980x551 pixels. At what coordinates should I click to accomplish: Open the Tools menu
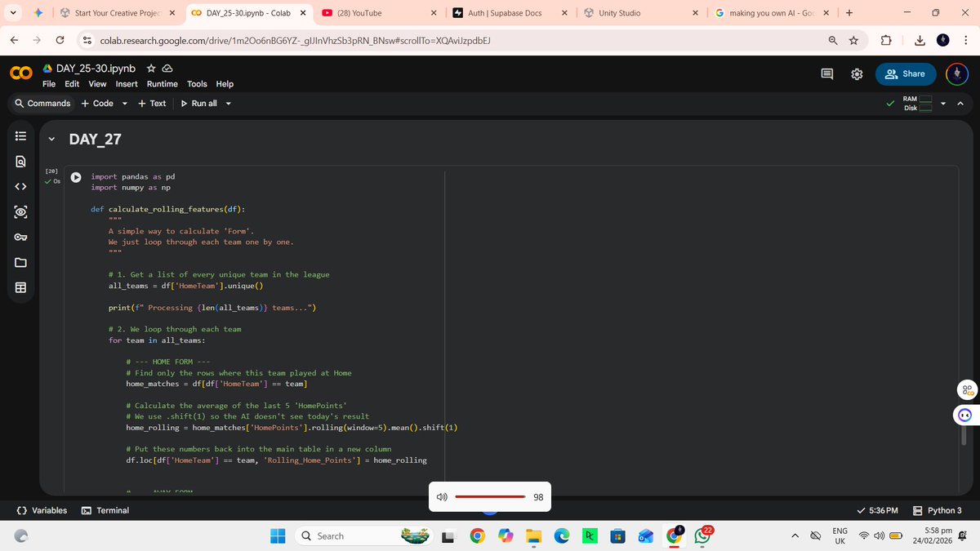197,83
